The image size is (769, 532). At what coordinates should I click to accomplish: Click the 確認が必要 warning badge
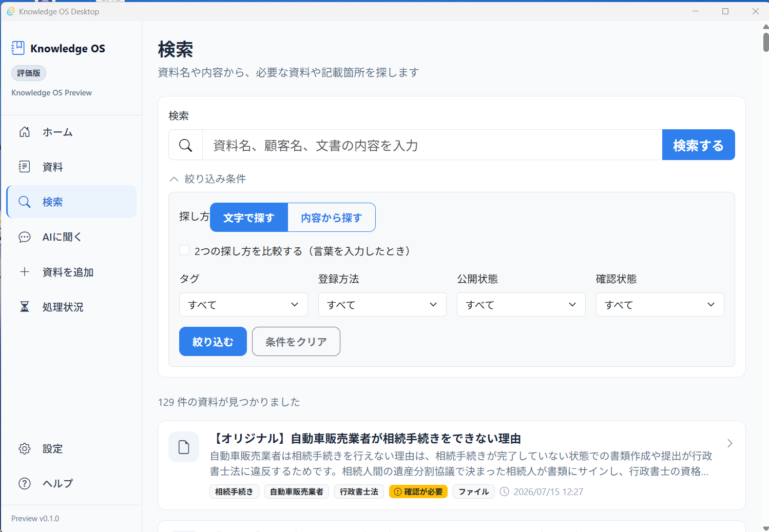tap(418, 491)
